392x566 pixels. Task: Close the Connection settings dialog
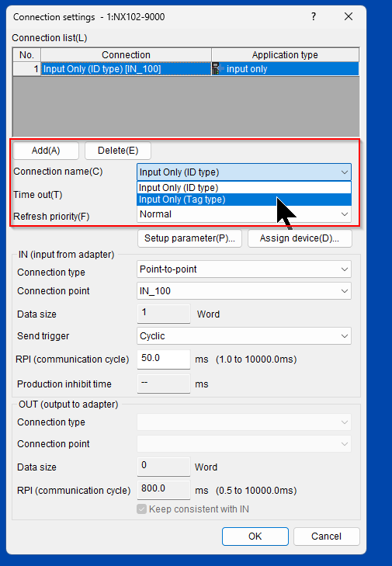point(349,16)
